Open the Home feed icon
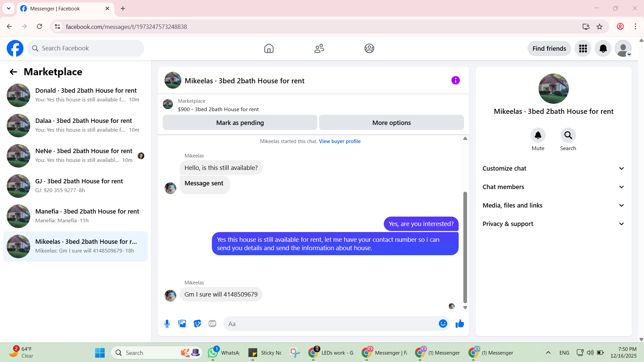The image size is (644, 362). [x=269, y=48]
